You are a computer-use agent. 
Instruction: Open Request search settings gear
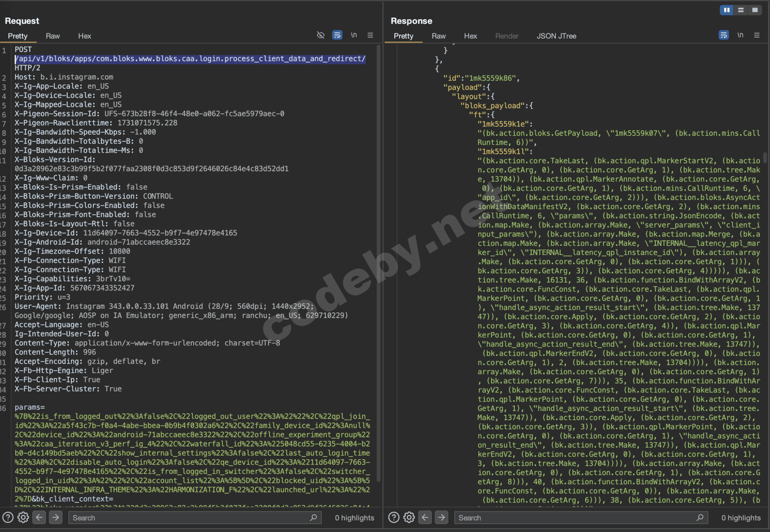[x=23, y=518]
